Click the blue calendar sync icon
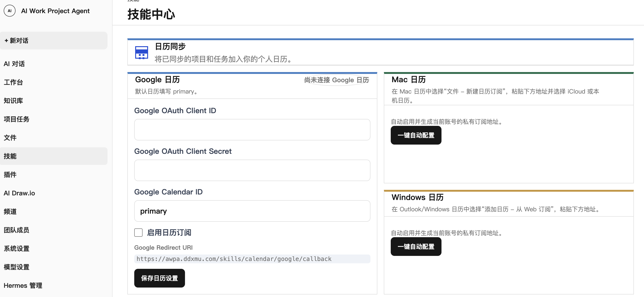This screenshot has width=644, height=297. 141,53
